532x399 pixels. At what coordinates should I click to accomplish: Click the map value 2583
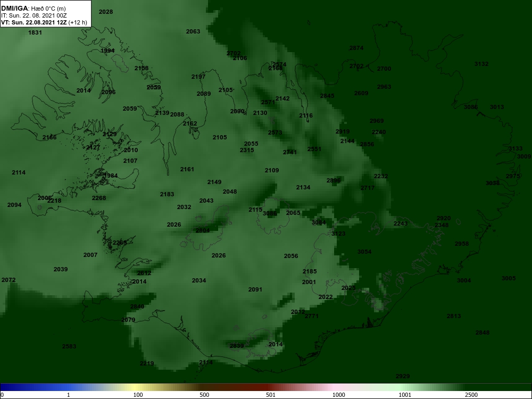click(x=69, y=347)
